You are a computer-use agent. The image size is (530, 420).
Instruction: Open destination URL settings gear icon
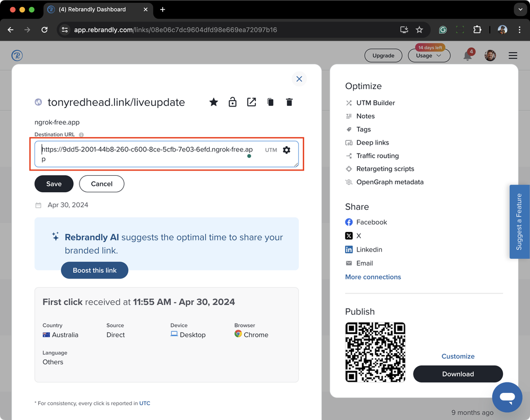(x=287, y=150)
